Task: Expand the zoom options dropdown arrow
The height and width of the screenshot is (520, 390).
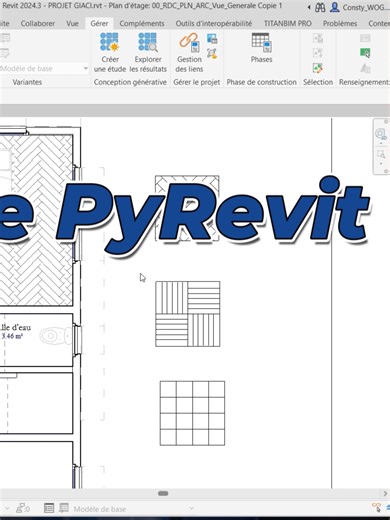Action: (x=381, y=164)
